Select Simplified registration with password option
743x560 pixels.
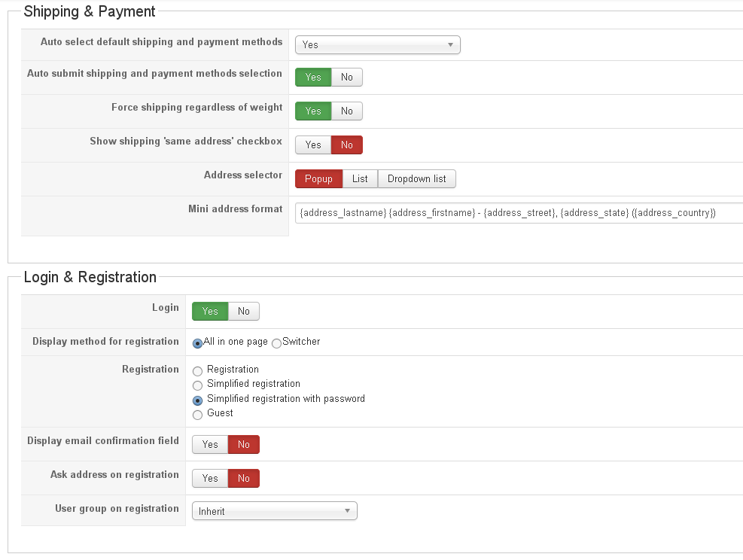(x=198, y=400)
